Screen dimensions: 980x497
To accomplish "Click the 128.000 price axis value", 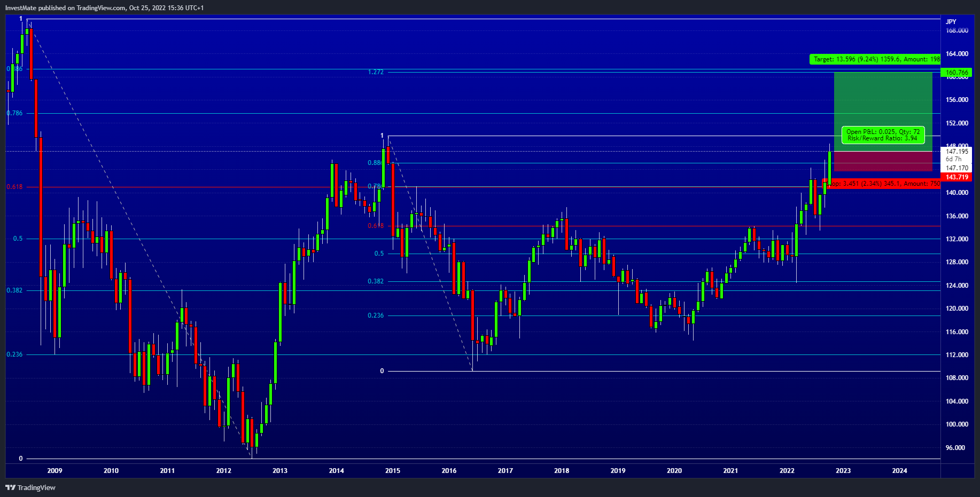I will 957,262.
